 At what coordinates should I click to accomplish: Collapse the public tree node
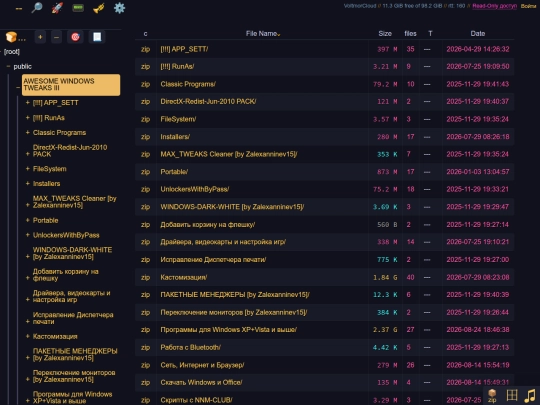pos(8,66)
